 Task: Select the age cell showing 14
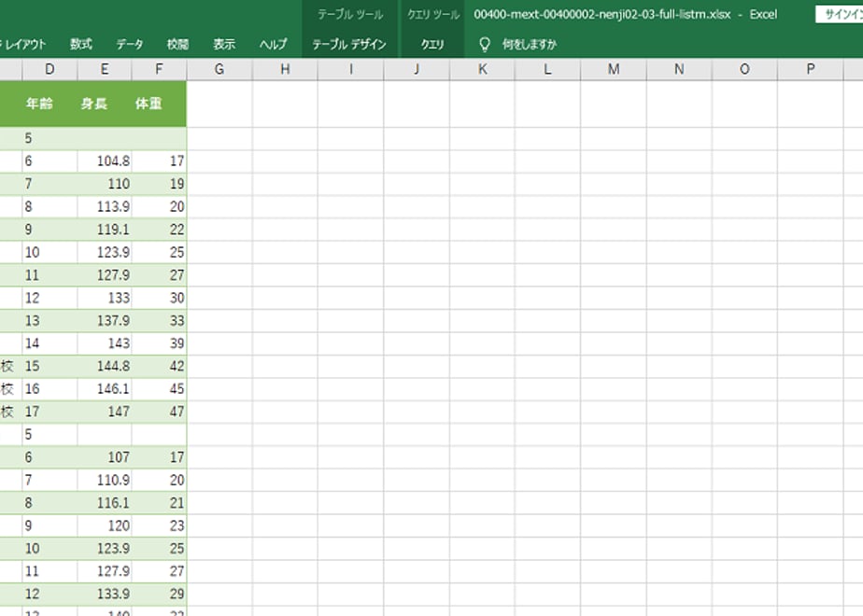[50, 343]
